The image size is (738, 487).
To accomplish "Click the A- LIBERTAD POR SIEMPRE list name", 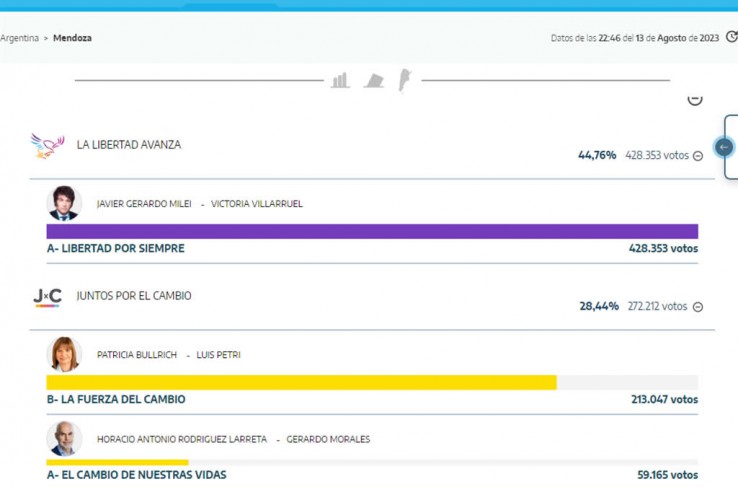I will click(x=116, y=248).
